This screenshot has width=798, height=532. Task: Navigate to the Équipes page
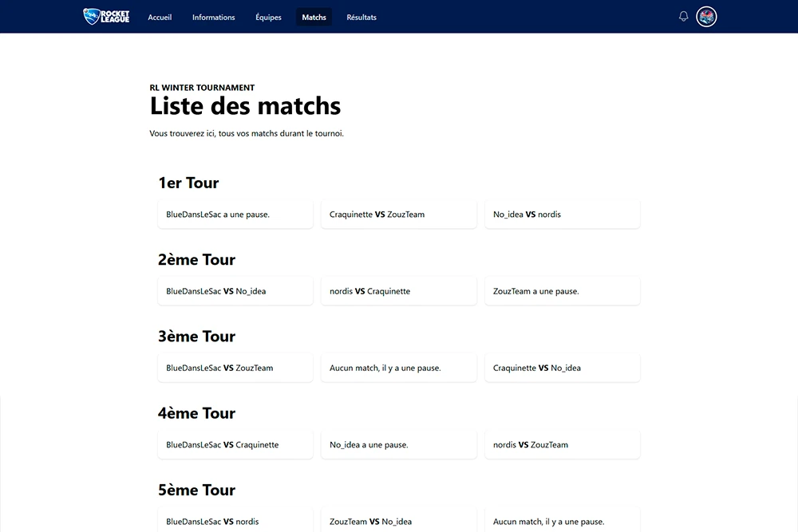tap(268, 18)
